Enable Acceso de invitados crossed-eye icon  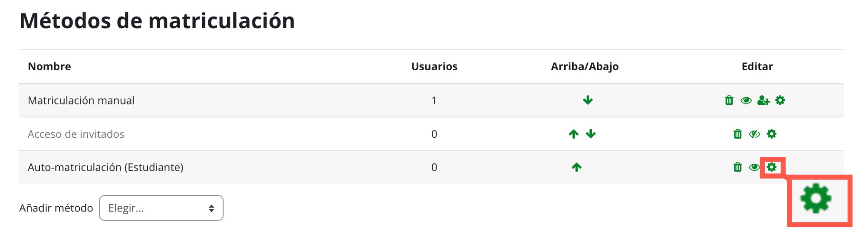(754, 134)
